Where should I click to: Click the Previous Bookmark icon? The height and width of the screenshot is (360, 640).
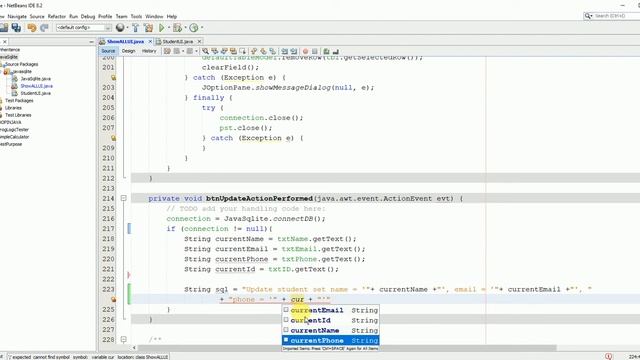tap(254, 51)
